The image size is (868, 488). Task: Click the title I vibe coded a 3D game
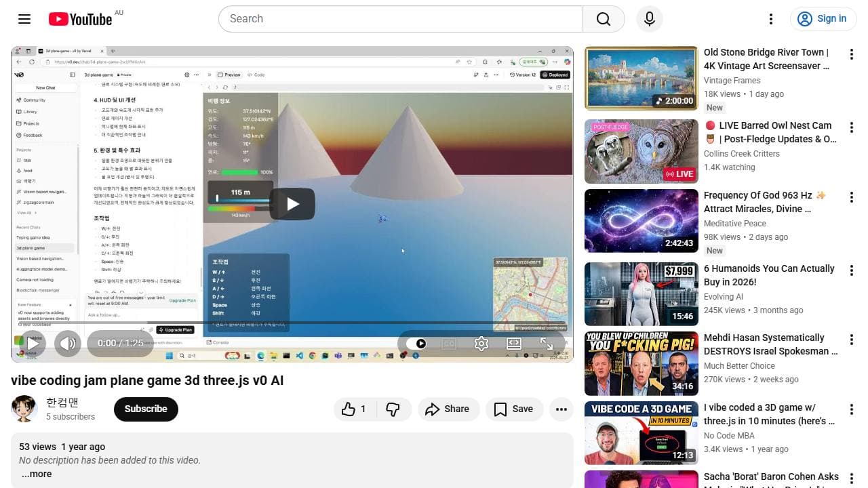tap(770, 414)
